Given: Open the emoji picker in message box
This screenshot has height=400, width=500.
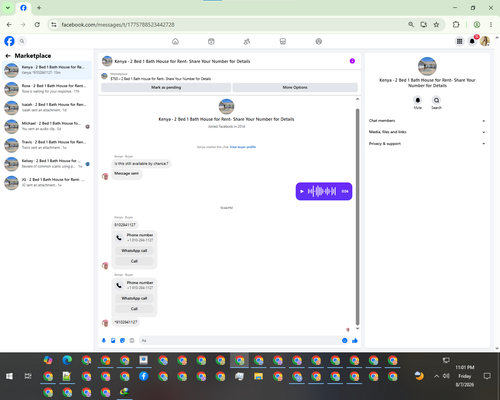Looking at the screenshot, I should [345, 340].
